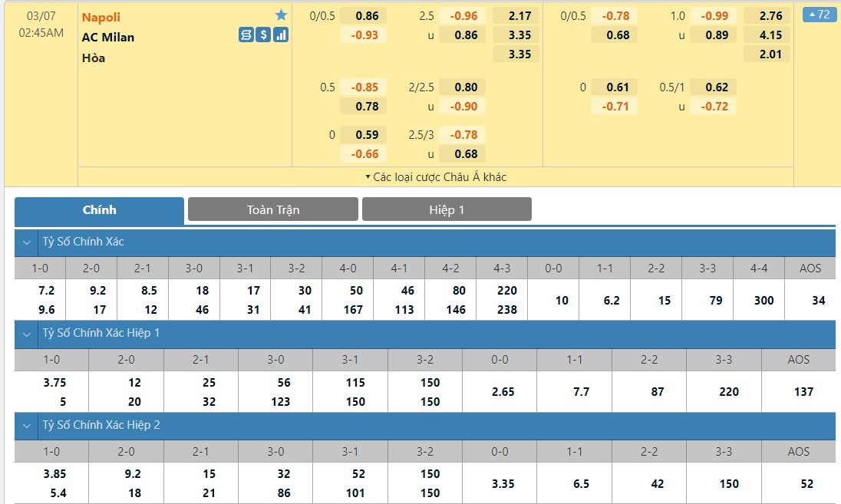Collapse the Tỷ Số Chính Xác Hiệp 1 section
This screenshot has width=841, height=504.
tap(26, 334)
